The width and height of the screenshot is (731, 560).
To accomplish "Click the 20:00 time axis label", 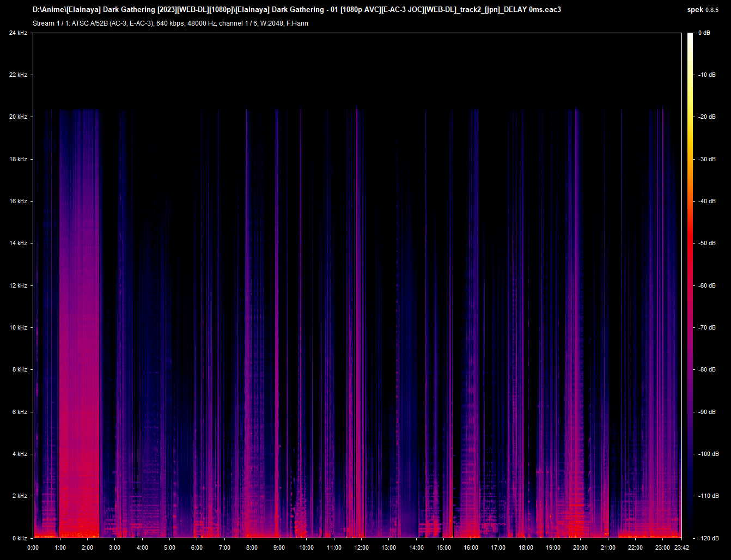I will click(x=580, y=547).
